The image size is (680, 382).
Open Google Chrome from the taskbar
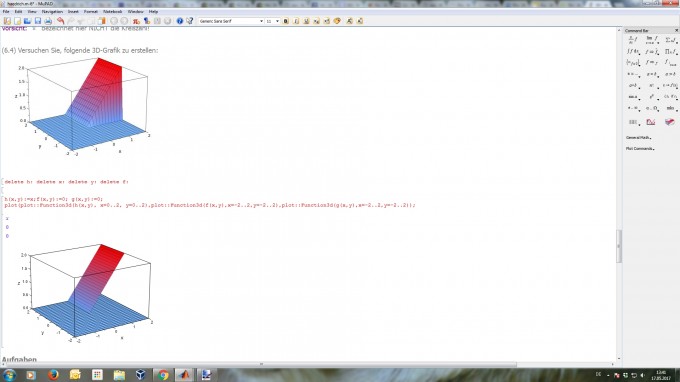163,375
